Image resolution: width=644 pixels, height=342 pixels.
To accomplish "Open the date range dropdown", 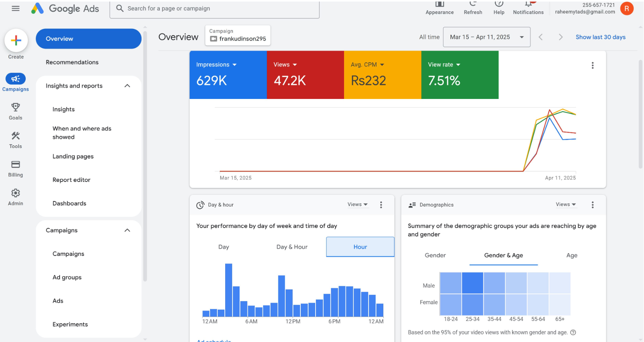I will point(486,37).
